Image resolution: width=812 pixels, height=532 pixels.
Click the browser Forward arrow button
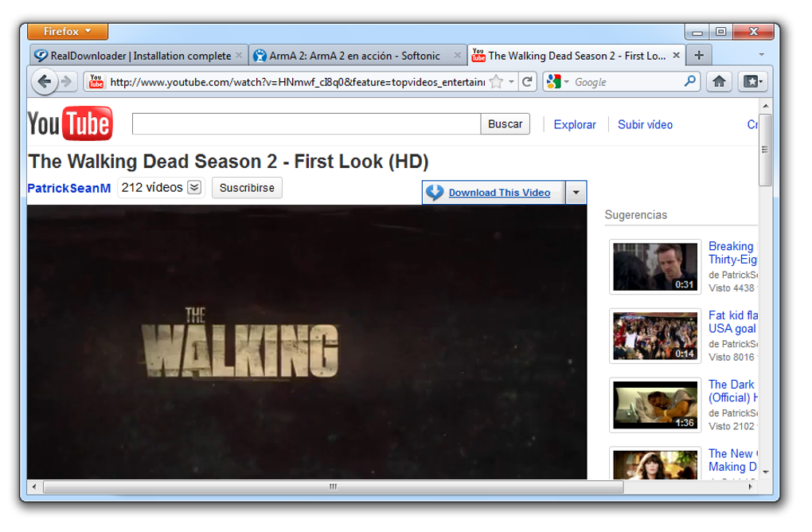[66, 82]
